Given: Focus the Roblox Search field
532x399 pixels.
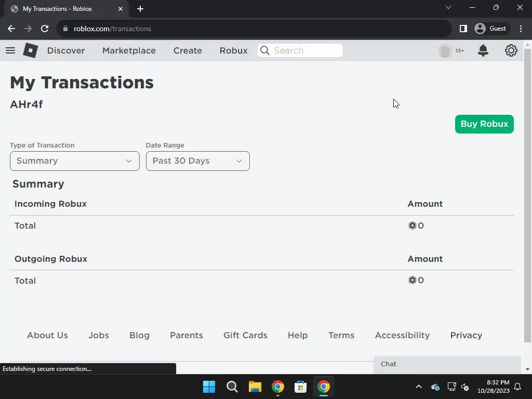Looking at the screenshot, I should 300,50.
